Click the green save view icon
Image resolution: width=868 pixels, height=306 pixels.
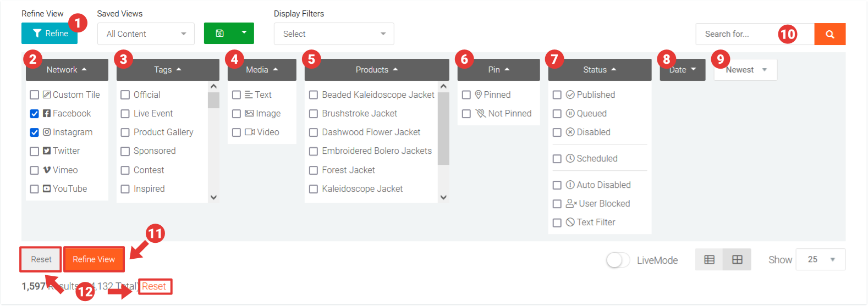[219, 33]
